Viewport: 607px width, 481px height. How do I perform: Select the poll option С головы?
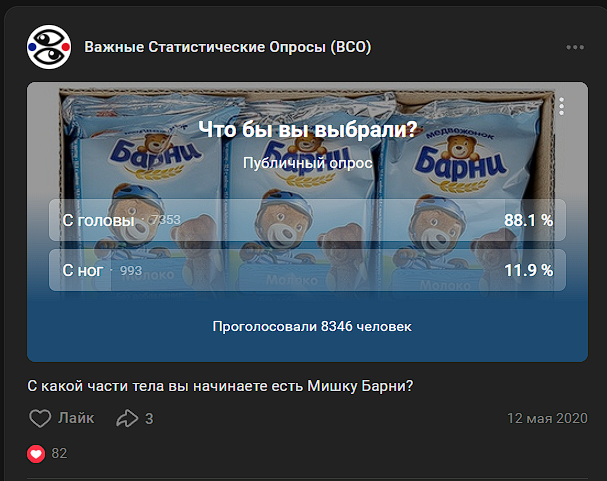click(x=307, y=220)
